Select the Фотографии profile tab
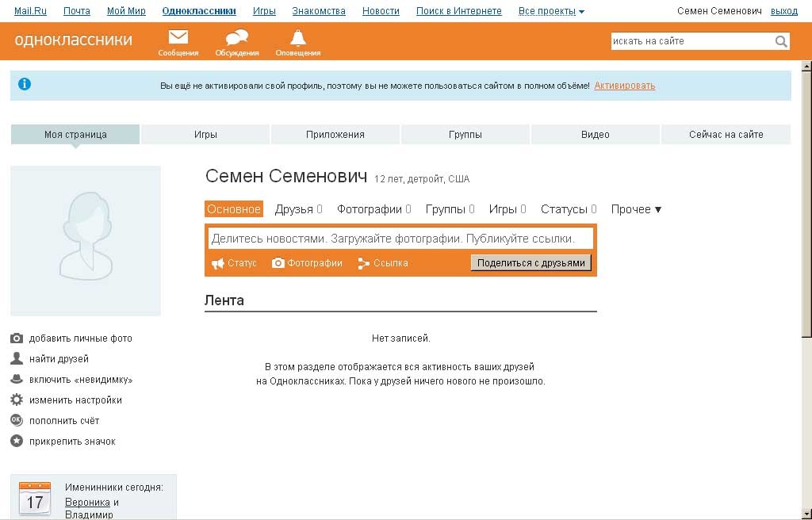812x520 pixels. (374, 209)
